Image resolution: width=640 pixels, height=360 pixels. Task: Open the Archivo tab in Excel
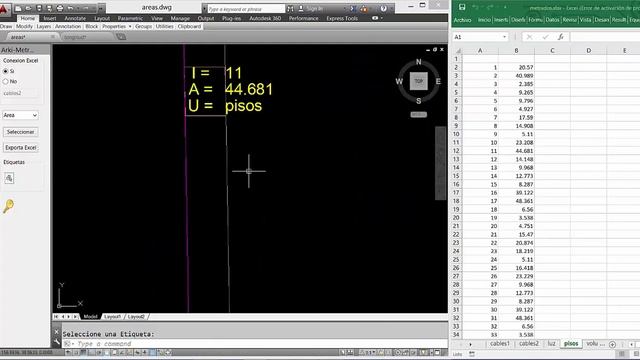pyautogui.click(x=462, y=20)
